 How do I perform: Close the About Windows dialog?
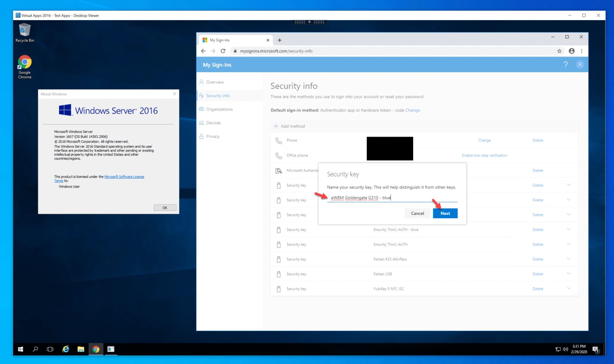[x=174, y=94]
